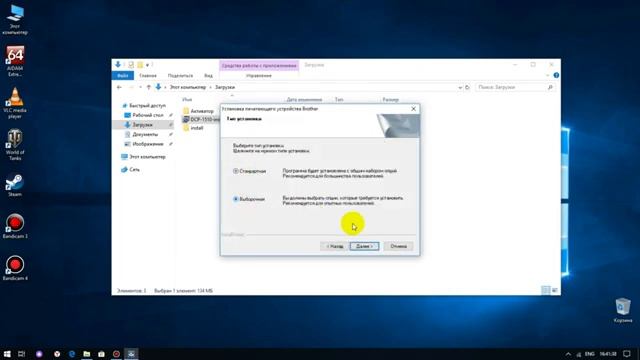Click the File Explorer taskbar icon
The height and width of the screenshot is (360, 640).
[x=87, y=354]
